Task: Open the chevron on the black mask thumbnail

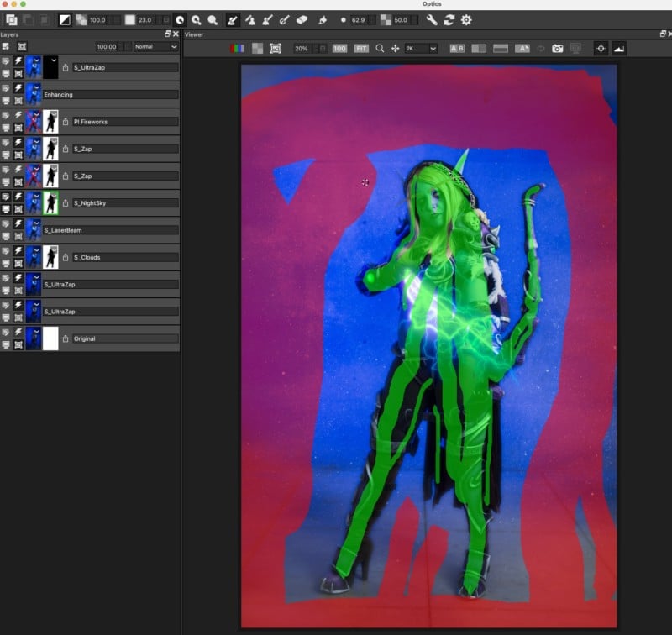Action: click(x=54, y=60)
